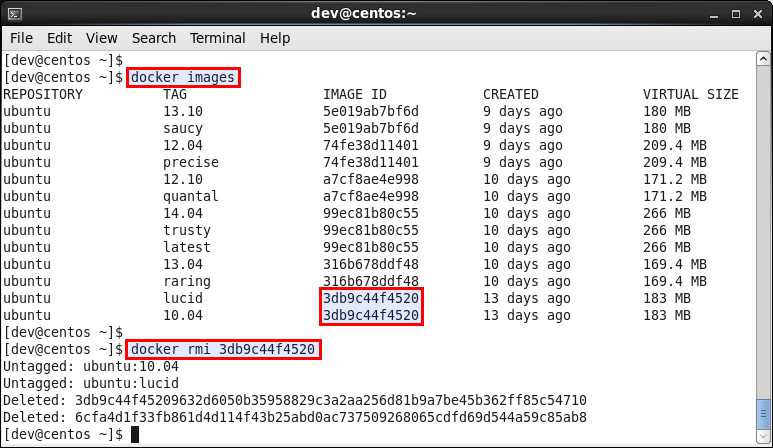Click the Deleted line starting 3db9c44f4520
Screen dimensions: 773x448
pos(295,401)
